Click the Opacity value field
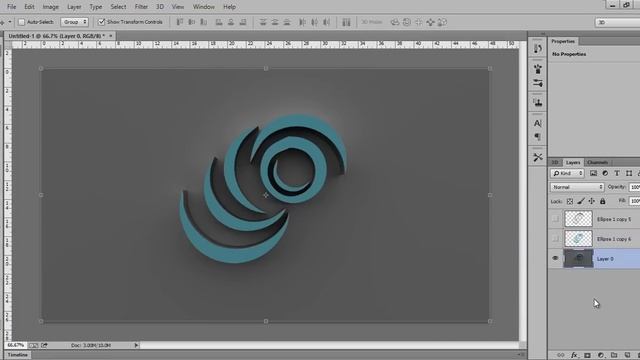Viewport: 640px width, 360px height. [x=634, y=187]
